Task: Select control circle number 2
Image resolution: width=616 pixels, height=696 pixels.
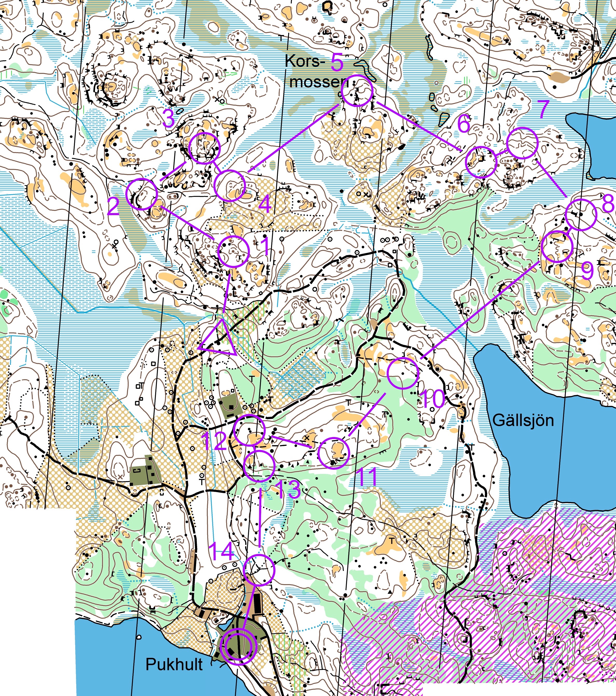Action: pos(142,194)
